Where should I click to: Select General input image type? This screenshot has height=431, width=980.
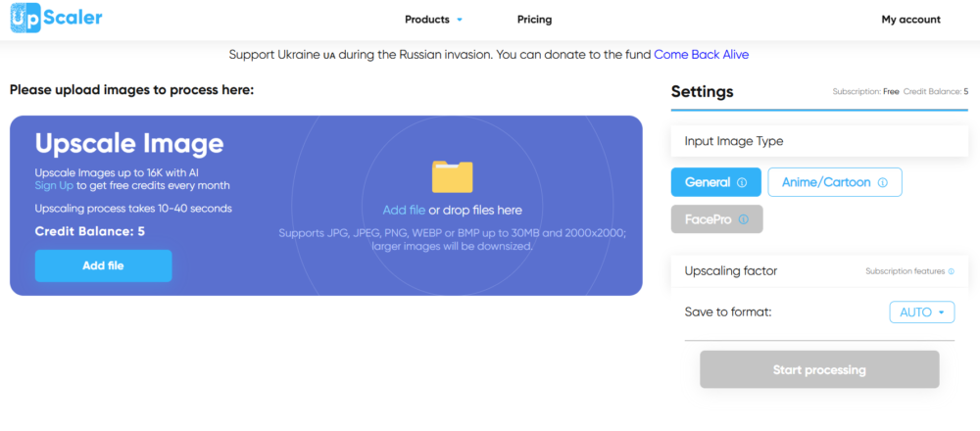(716, 182)
